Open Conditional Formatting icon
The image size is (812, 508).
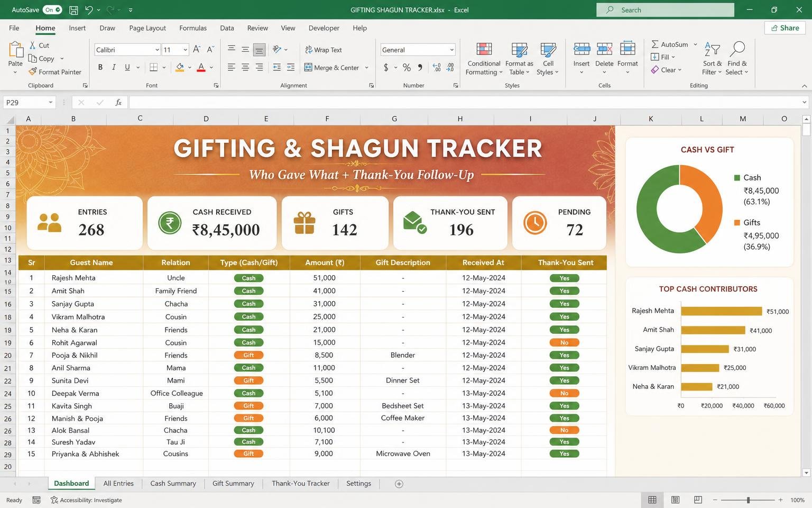tap(484, 49)
